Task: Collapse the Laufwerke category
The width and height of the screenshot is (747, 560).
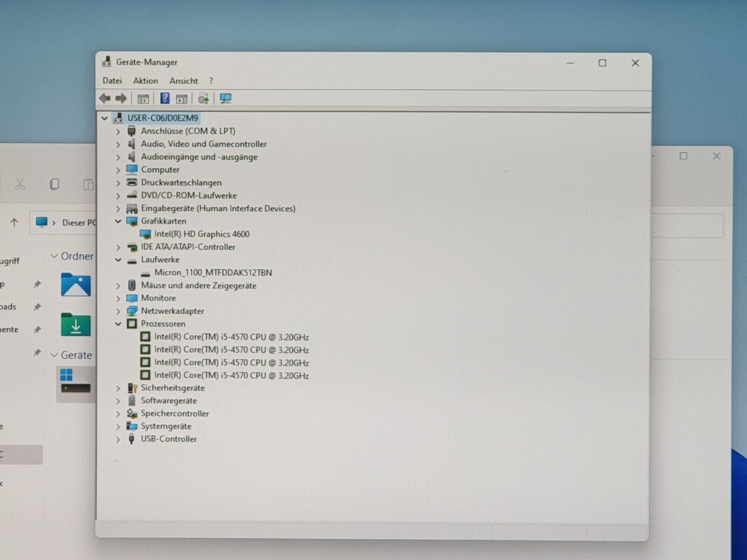Action: (118, 260)
